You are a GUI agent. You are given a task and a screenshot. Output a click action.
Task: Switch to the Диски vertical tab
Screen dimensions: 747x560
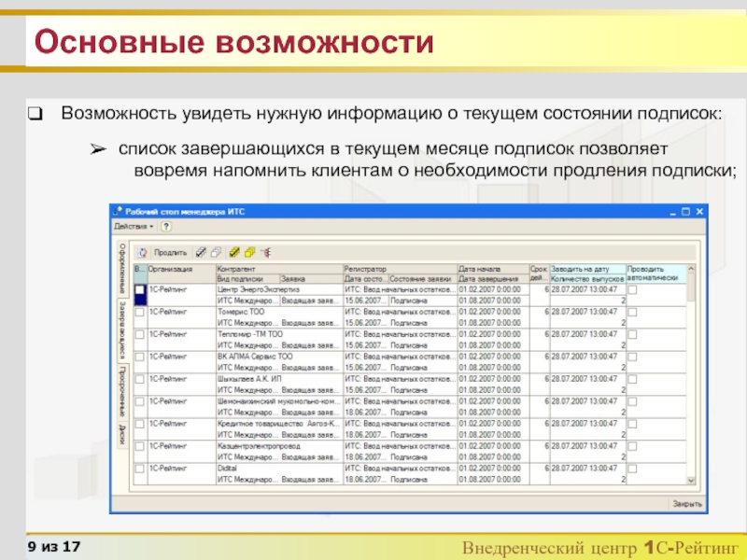point(122,434)
